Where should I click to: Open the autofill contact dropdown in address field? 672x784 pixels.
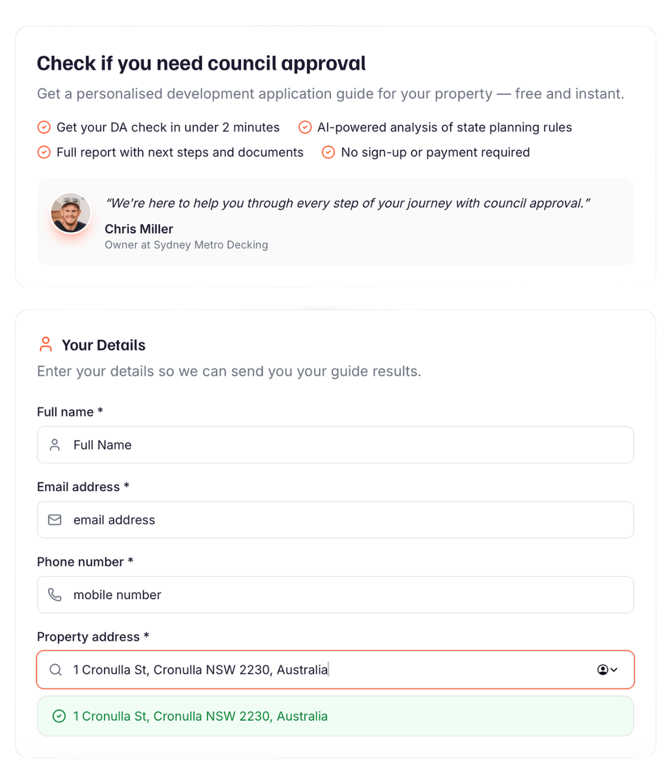(x=607, y=670)
